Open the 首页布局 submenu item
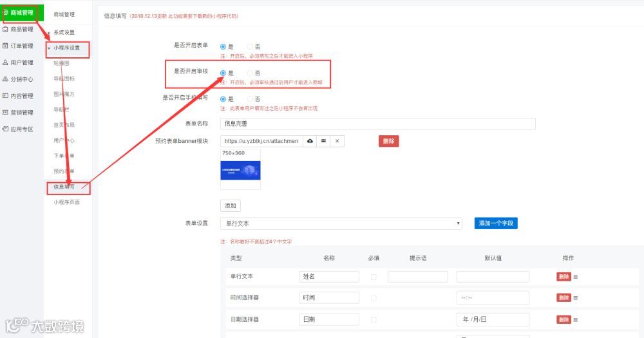This screenshot has height=338, width=644. 64,125
